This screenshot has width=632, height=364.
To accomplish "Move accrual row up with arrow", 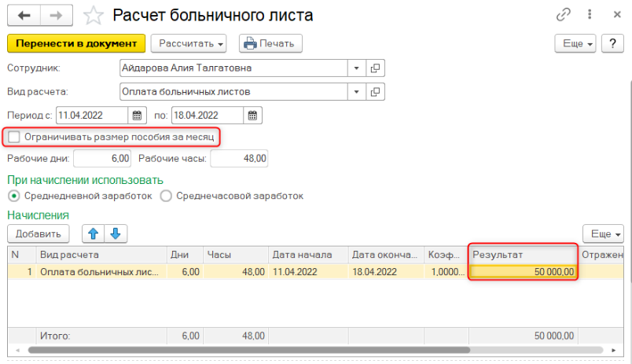I will click(94, 233).
